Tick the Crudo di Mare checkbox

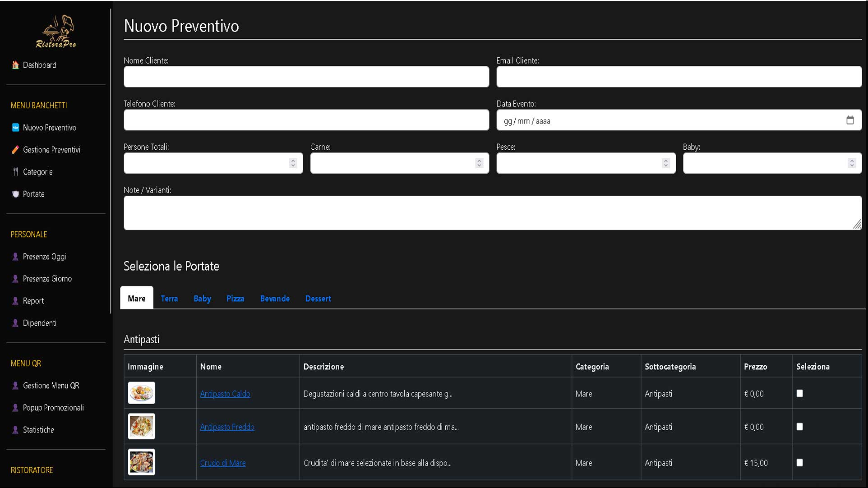pos(799,463)
